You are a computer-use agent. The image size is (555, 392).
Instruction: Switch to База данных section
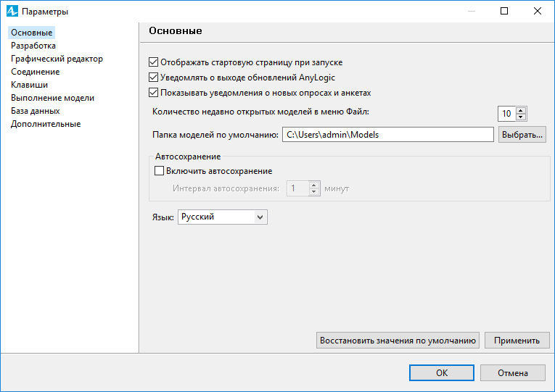click(36, 111)
